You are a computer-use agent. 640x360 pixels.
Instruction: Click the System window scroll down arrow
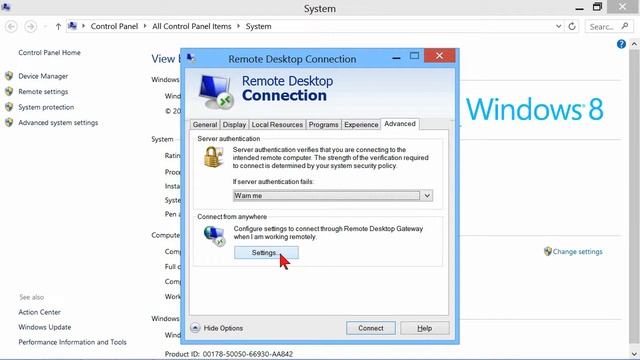tap(634, 354)
